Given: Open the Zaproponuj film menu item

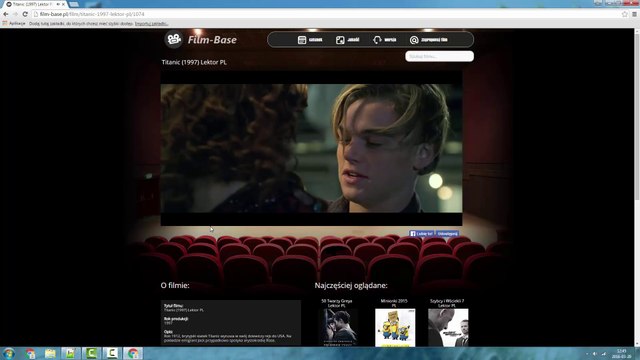Looking at the screenshot, I should pos(429,40).
